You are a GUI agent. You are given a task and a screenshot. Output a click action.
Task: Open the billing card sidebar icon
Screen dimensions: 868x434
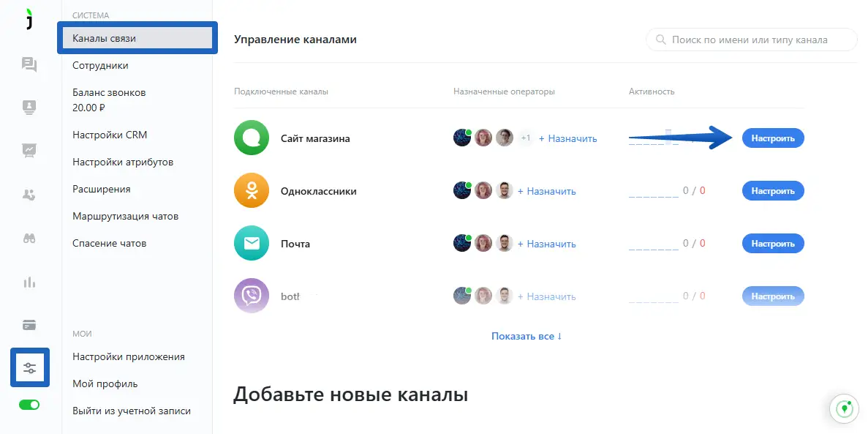(x=29, y=325)
